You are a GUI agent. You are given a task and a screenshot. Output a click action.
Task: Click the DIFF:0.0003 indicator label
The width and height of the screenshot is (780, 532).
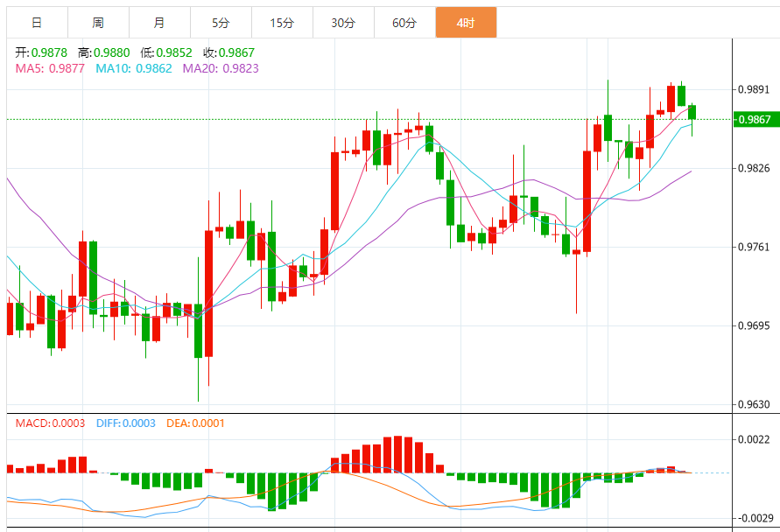(x=126, y=423)
